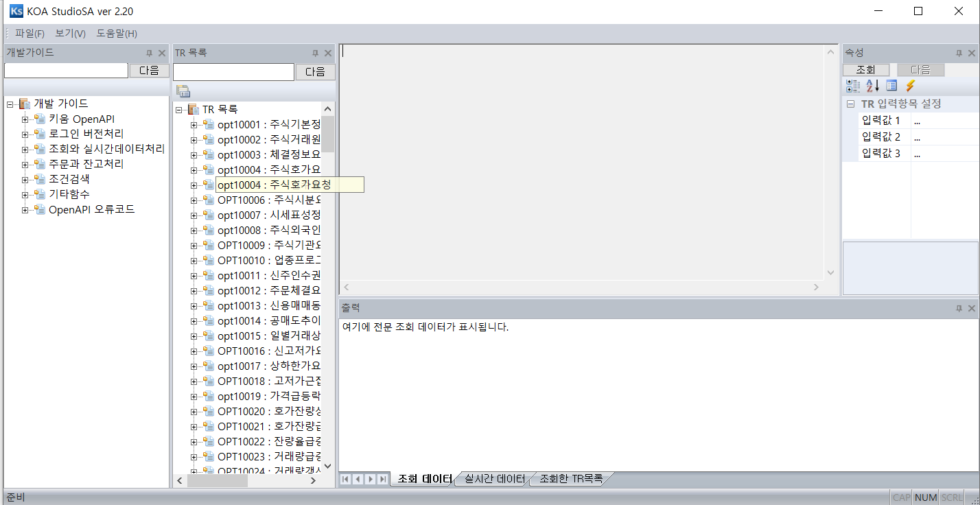
Task: Click the editor pane scroll right arrow
Action: coord(816,287)
